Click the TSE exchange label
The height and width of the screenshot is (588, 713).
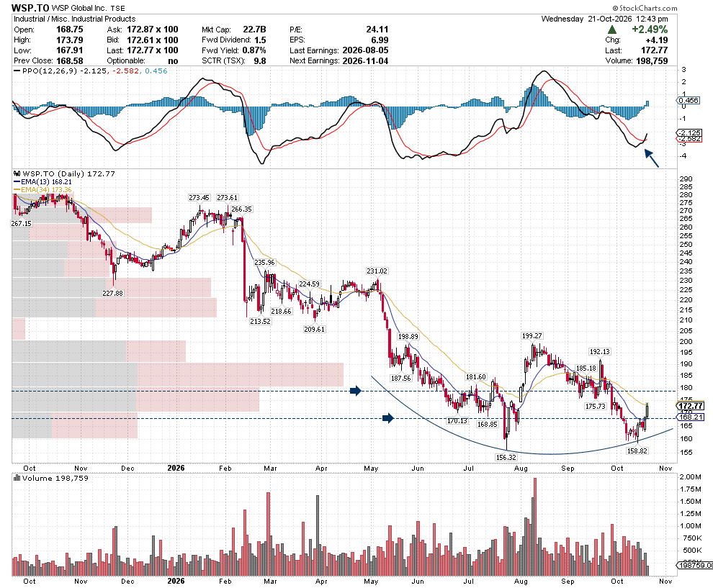[x=117, y=8]
